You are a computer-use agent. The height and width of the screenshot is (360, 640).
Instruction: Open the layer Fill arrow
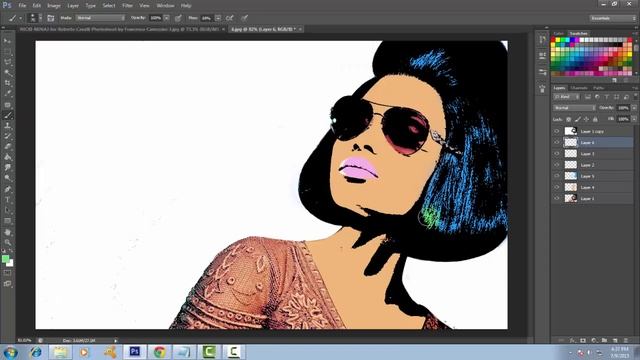634,119
